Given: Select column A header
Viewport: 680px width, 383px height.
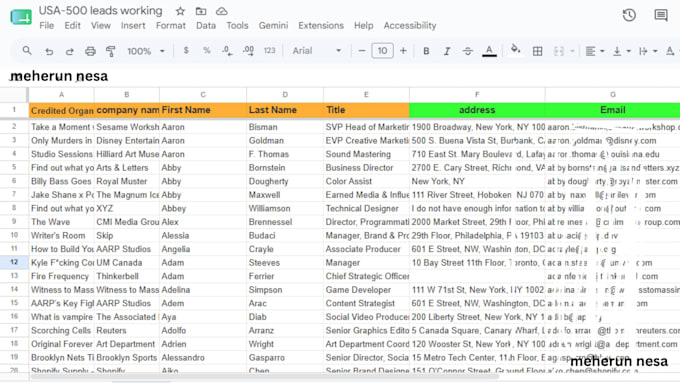Looking at the screenshot, I should click(62, 95).
